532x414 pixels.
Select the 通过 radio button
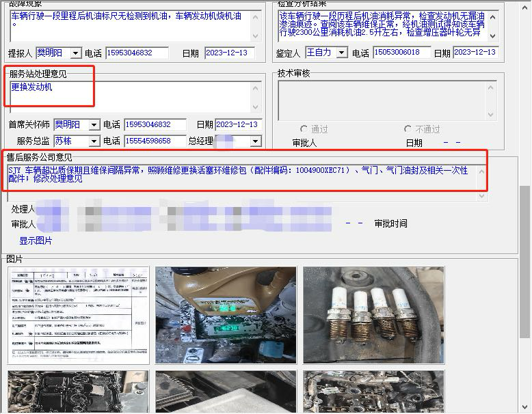(x=304, y=129)
